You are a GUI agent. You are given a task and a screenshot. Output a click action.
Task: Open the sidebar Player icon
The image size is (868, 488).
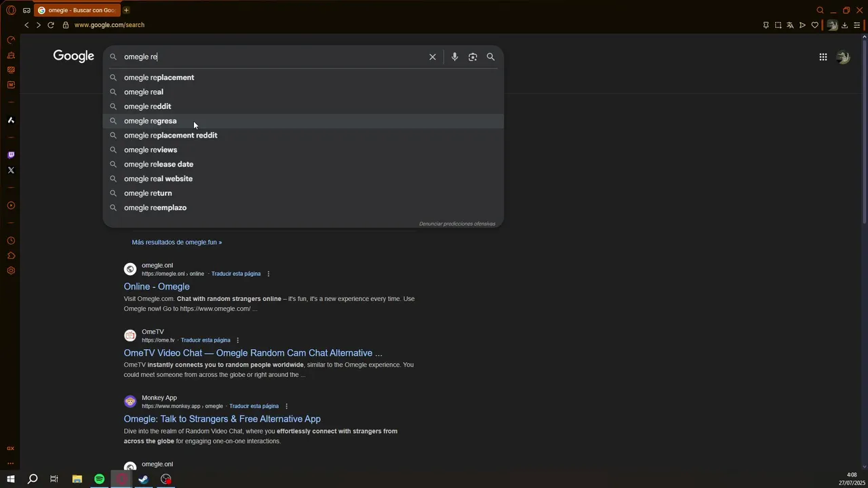click(11, 205)
